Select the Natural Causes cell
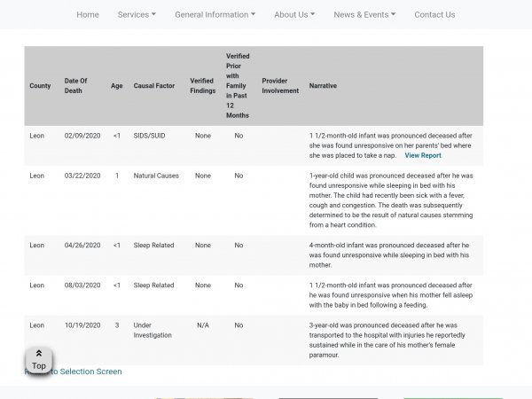The height and width of the screenshot is (399, 532). (x=156, y=176)
